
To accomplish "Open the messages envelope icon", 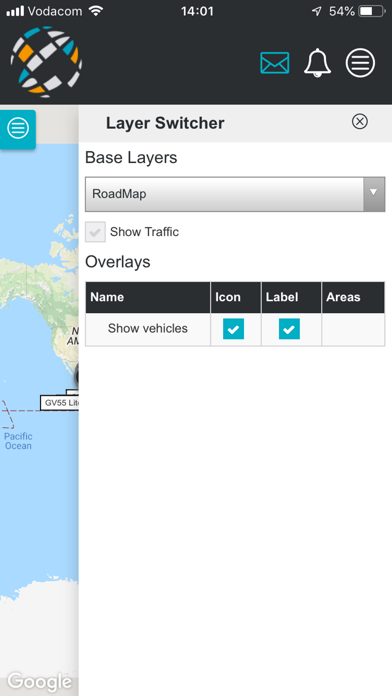I will [x=274, y=63].
